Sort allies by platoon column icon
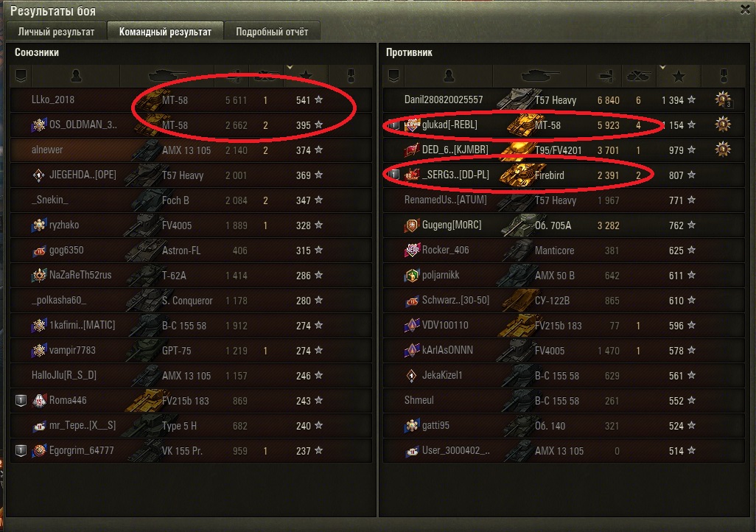 [x=21, y=76]
